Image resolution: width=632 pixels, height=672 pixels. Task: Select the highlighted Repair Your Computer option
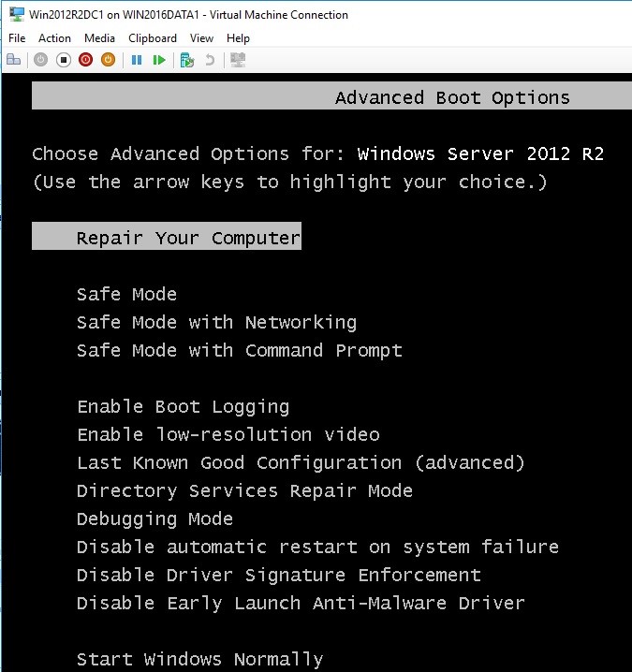pyautogui.click(x=167, y=236)
